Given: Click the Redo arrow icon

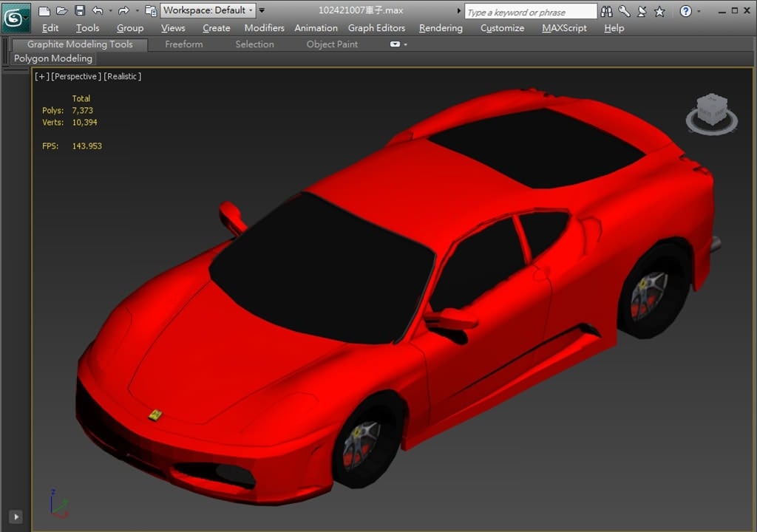Looking at the screenshot, I should pyautogui.click(x=123, y=11).
